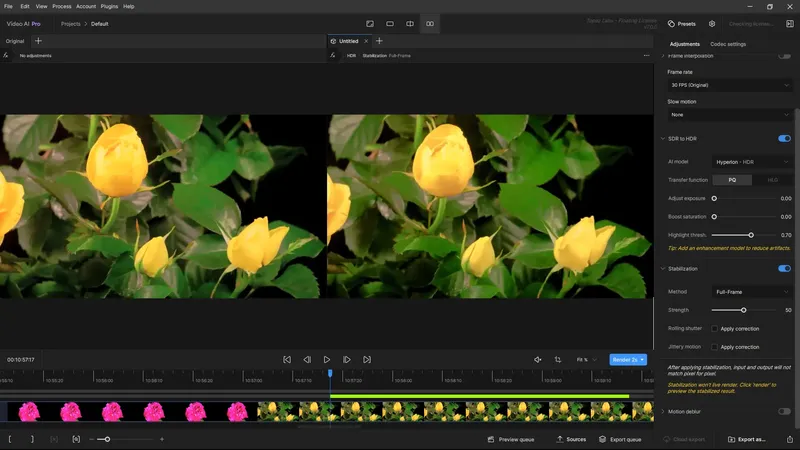Jump to the start of the clip
Viewport: 800px width, 450px height.
[x=287, y=359]
